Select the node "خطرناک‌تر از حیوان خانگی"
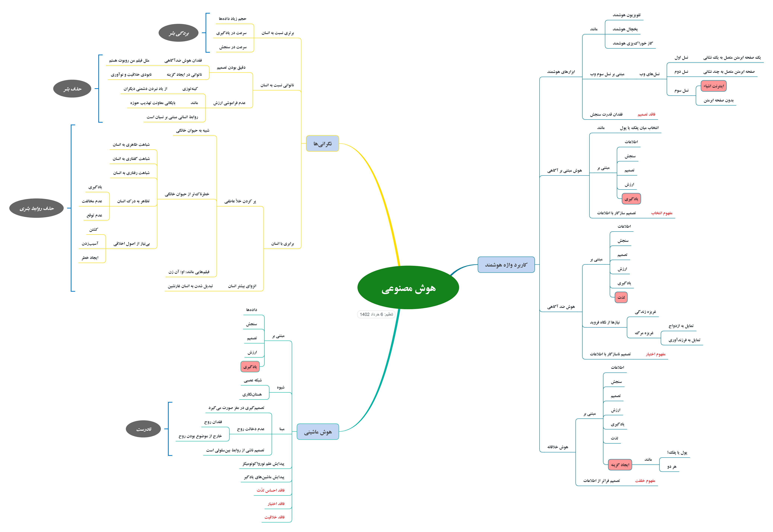This screenshot has height=532, width=773. click(x=187, y=194)
